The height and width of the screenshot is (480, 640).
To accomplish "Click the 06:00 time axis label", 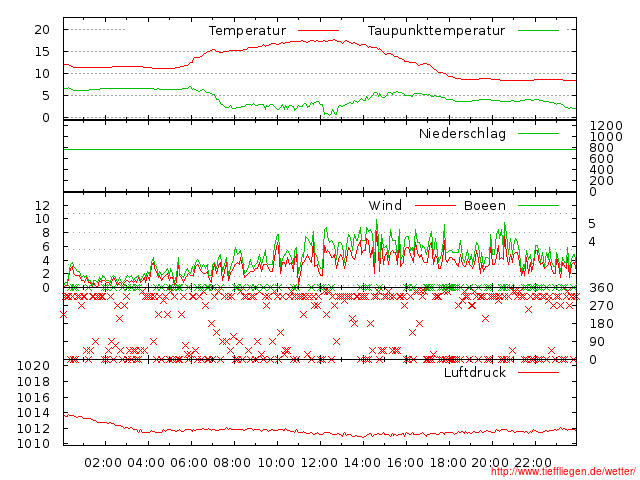I will tap(189, 463).
